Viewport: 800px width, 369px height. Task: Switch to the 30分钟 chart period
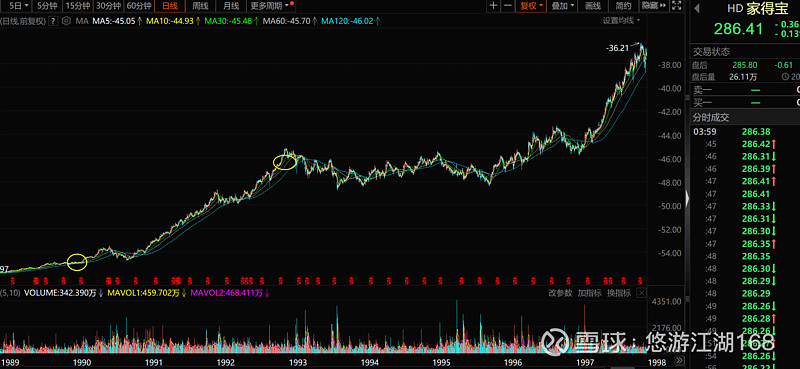pyautogui.click(x=108, y=6)
